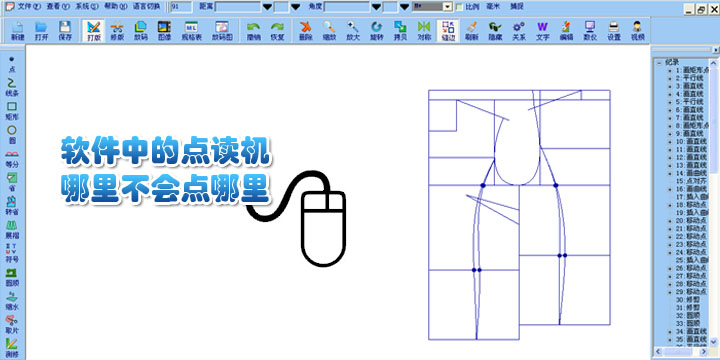
Task: Select the 打版 pattern drafting tool
Action: click(94, 31)
